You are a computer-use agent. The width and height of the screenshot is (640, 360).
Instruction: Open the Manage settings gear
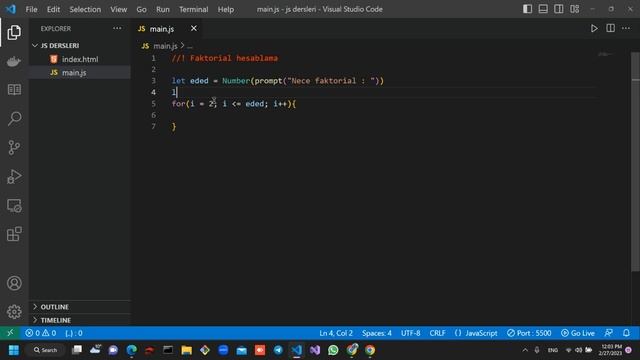[14, 311]
